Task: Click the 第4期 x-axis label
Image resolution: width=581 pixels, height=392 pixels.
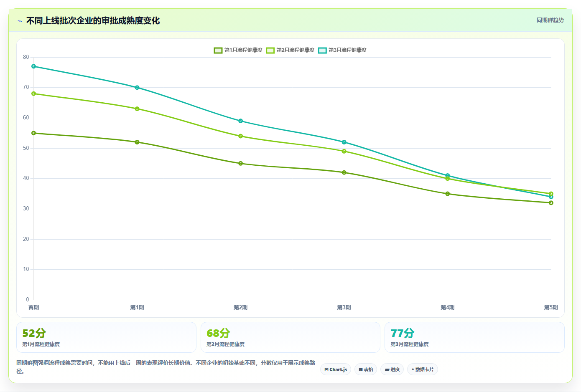Action: coord(448,307)
